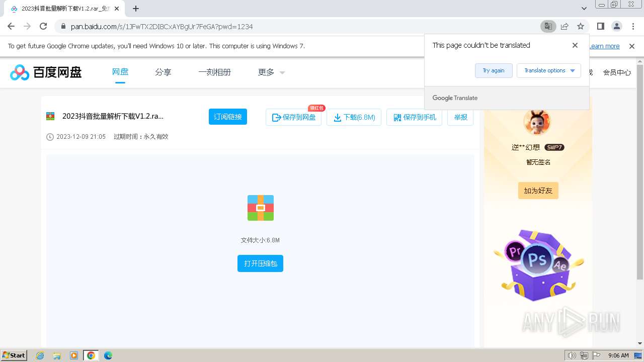Close the 2023抖音批量解析下载 tab

click(x=117, y=9)
